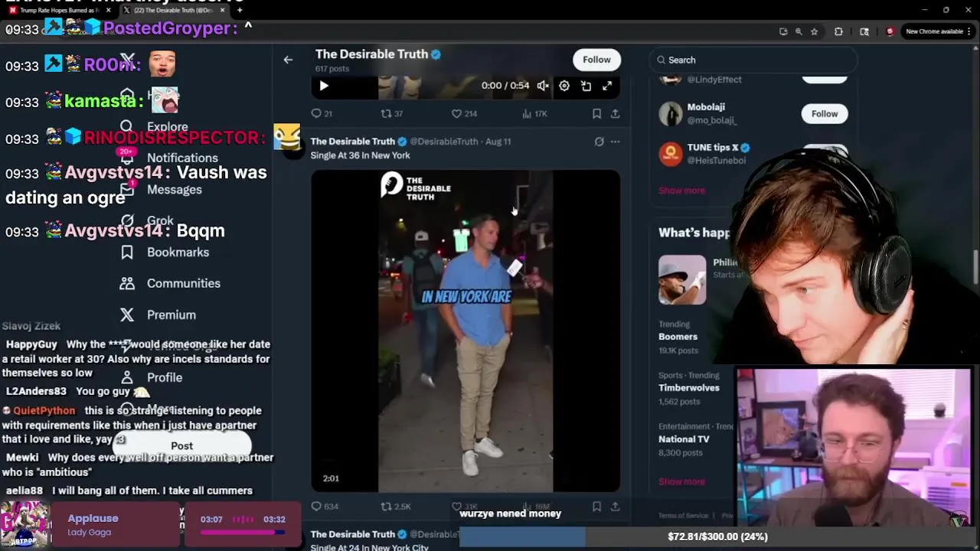
Task: Open a new Chrome tab
Action: pyautogui.click(x=240, y=10)
